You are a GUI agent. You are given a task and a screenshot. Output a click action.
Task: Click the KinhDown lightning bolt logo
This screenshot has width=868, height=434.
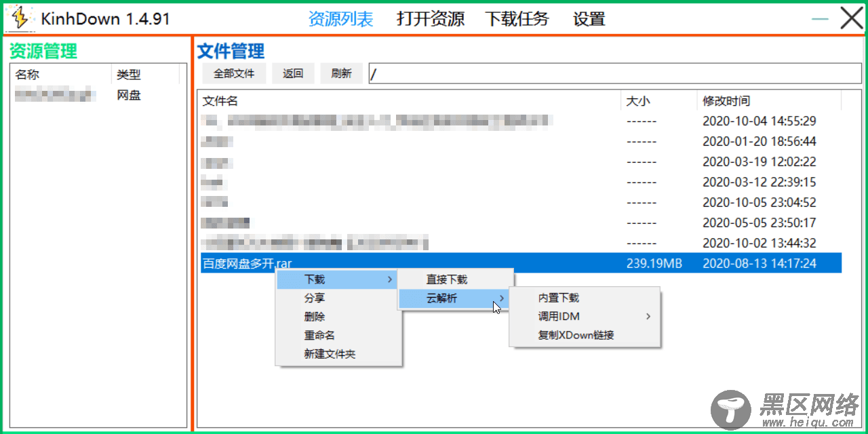(20, 19)
